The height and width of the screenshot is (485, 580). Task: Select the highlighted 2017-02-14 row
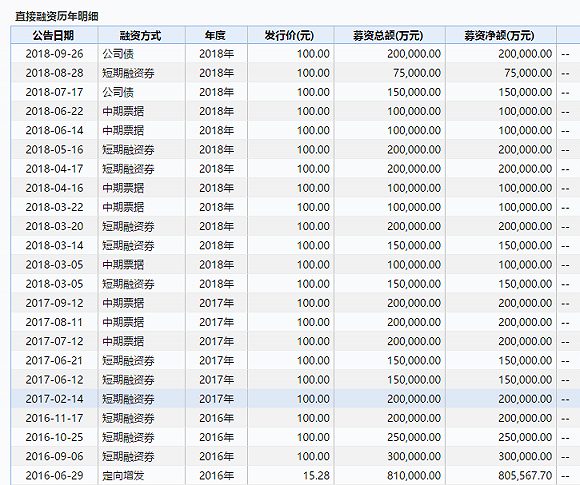pos(295,399)
